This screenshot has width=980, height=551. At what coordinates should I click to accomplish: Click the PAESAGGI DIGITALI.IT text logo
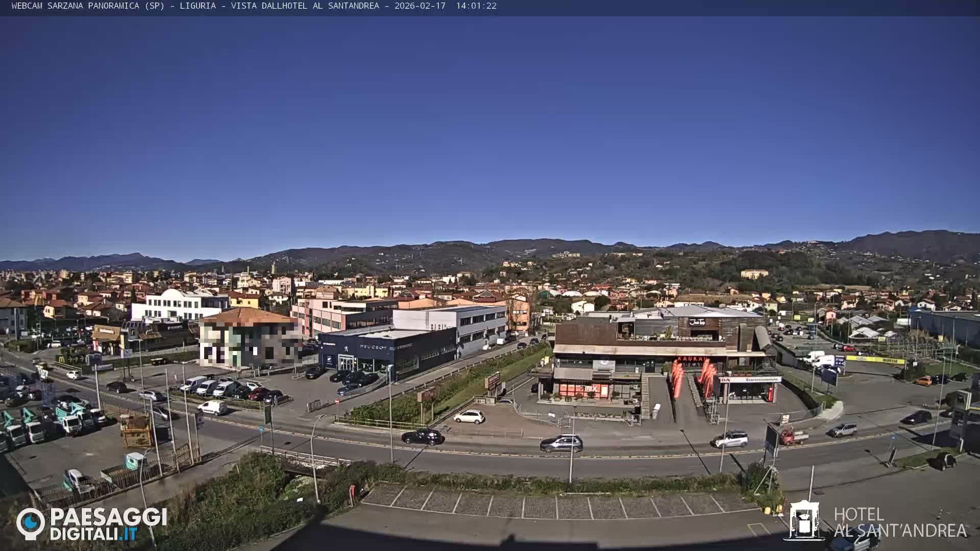pyautogui.click(x=108, y=524)
